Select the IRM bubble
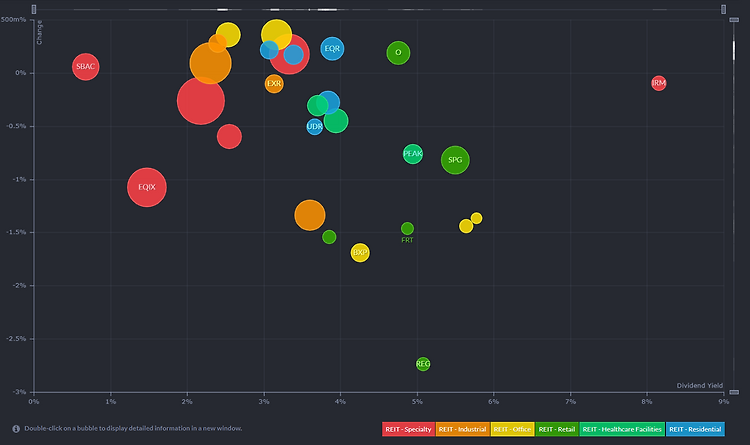The height and width of the screenshot is (445, 750). pos(659,83)
